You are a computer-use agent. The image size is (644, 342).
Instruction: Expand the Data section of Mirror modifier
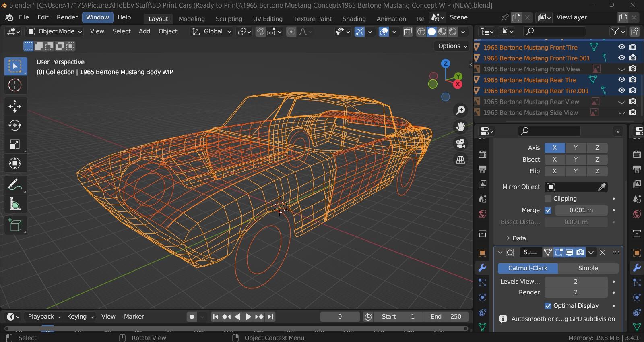click(516, 238)
